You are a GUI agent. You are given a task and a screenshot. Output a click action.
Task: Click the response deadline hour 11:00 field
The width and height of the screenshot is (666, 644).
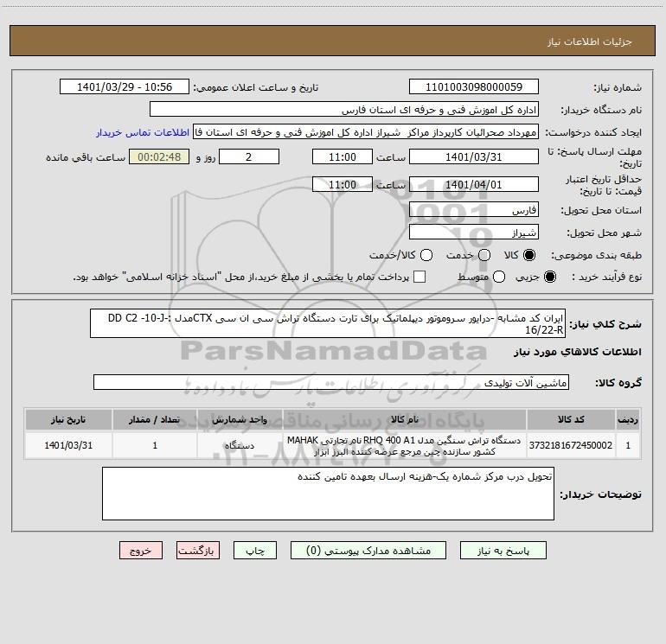[343, 156]
